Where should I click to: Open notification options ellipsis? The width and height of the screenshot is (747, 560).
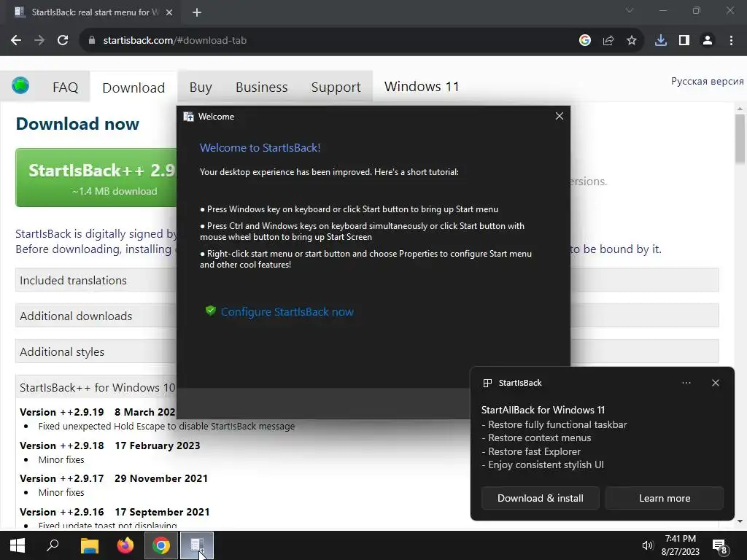coord(686,383)
